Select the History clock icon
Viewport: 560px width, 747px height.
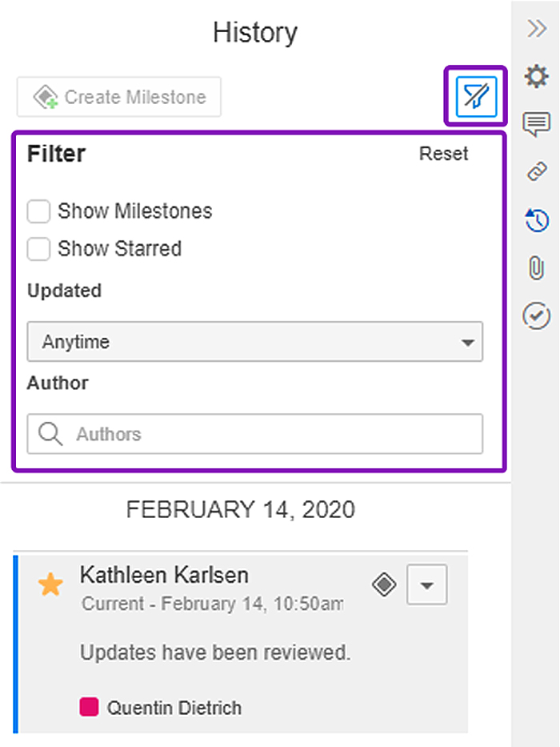pos(536,220)
